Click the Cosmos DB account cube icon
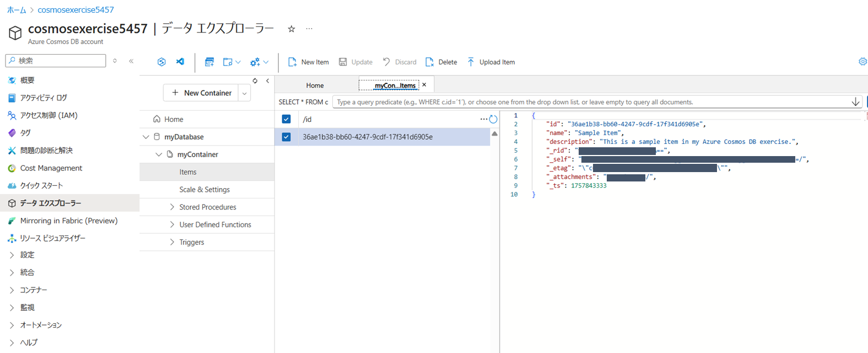The width and height of the screenshot is (868, 353). point(15,33)
